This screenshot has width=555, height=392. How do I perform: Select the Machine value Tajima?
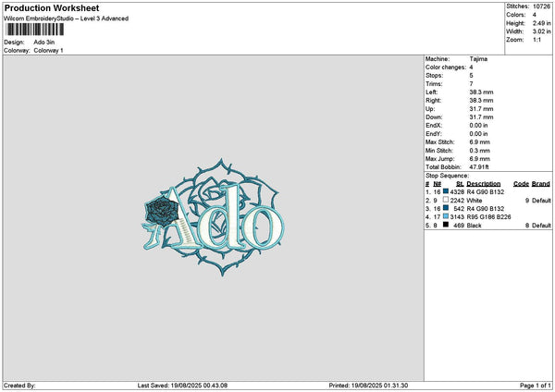(478, 59)
